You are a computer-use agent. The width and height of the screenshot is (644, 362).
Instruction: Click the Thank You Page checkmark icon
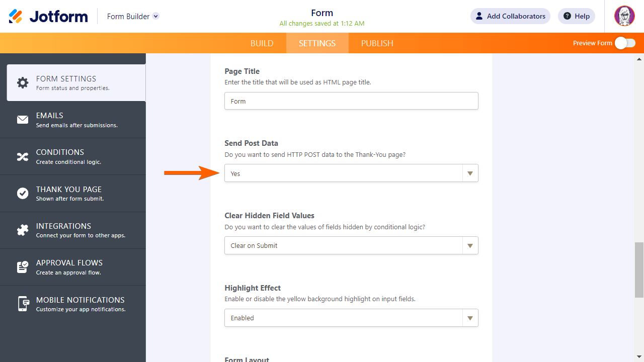pos(23,194)
